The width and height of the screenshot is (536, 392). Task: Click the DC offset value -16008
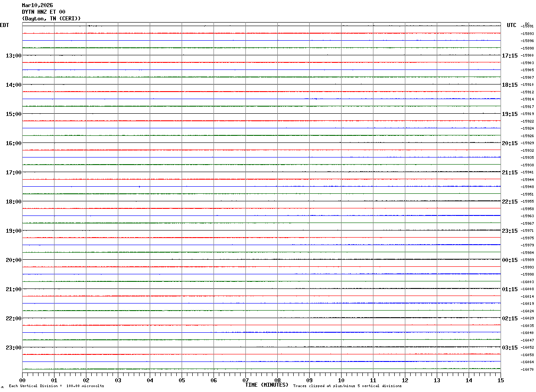tap(528, 289)
